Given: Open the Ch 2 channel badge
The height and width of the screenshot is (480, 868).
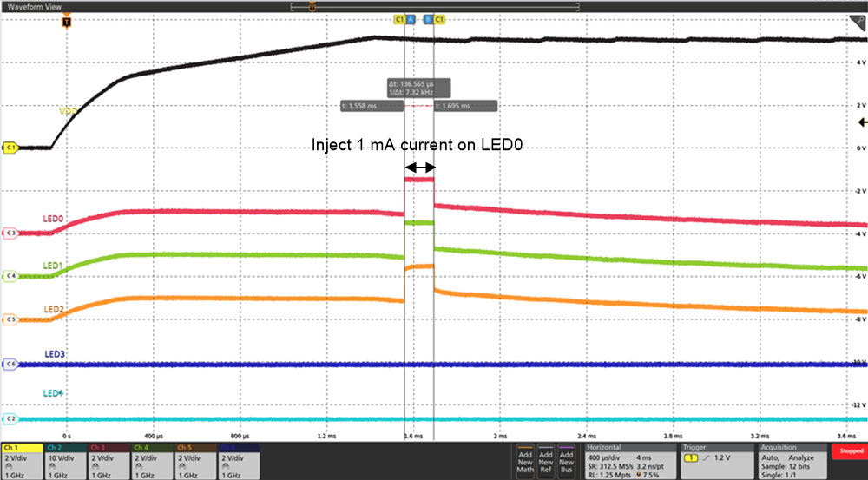Looking at the screenshot, I should click(65, 460).
